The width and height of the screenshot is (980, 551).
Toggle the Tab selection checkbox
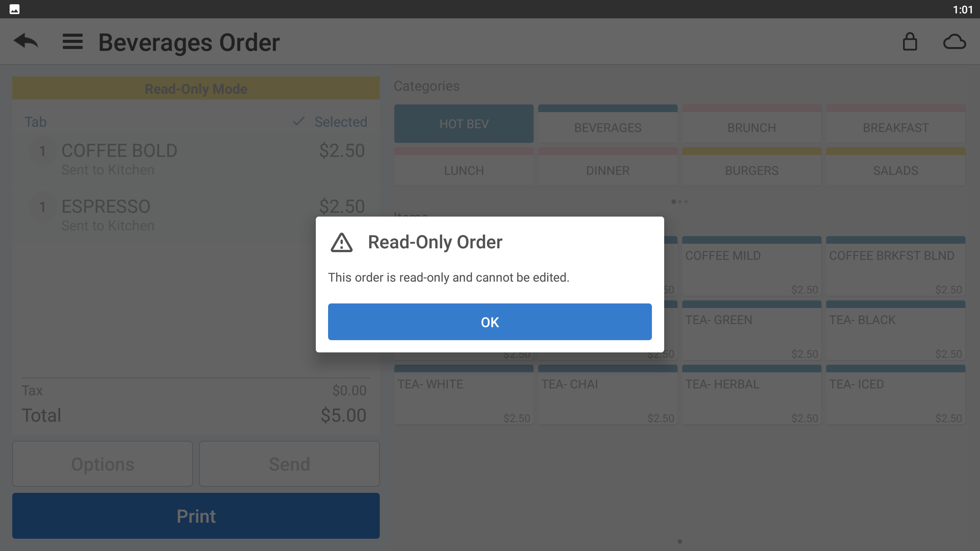point(299,121)
